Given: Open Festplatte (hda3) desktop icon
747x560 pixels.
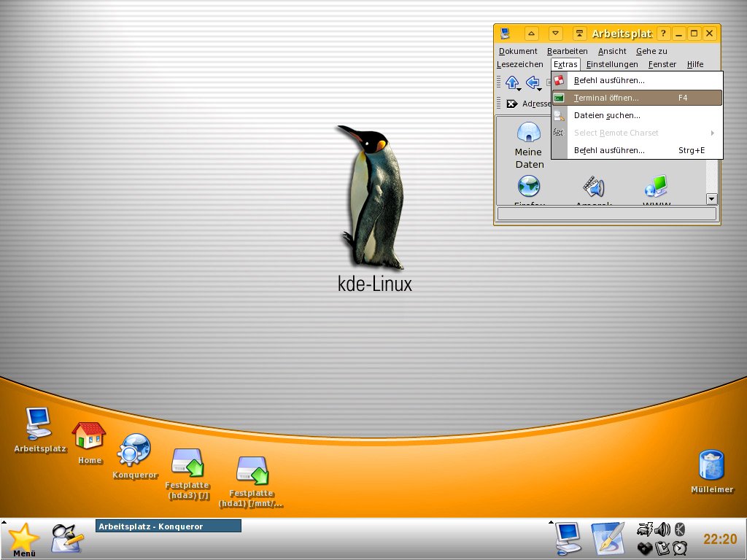Looking at the screenshot, I should point(187,462).
